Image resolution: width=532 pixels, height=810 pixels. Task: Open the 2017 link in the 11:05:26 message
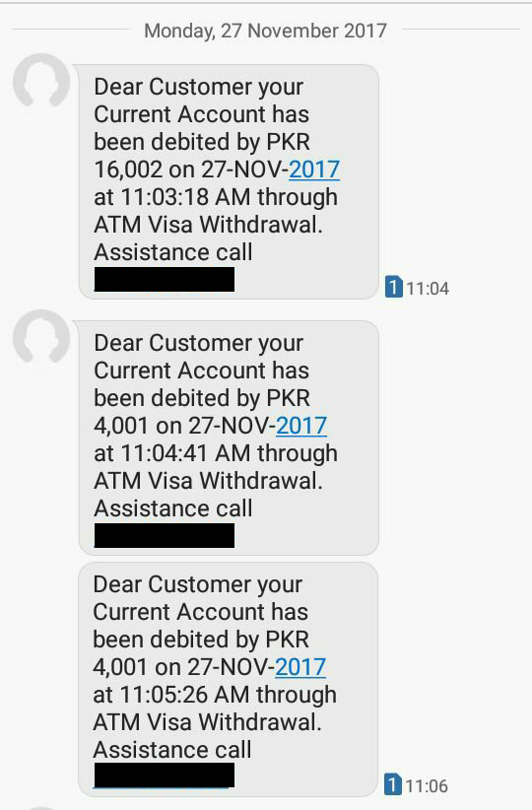pos(300,667)
